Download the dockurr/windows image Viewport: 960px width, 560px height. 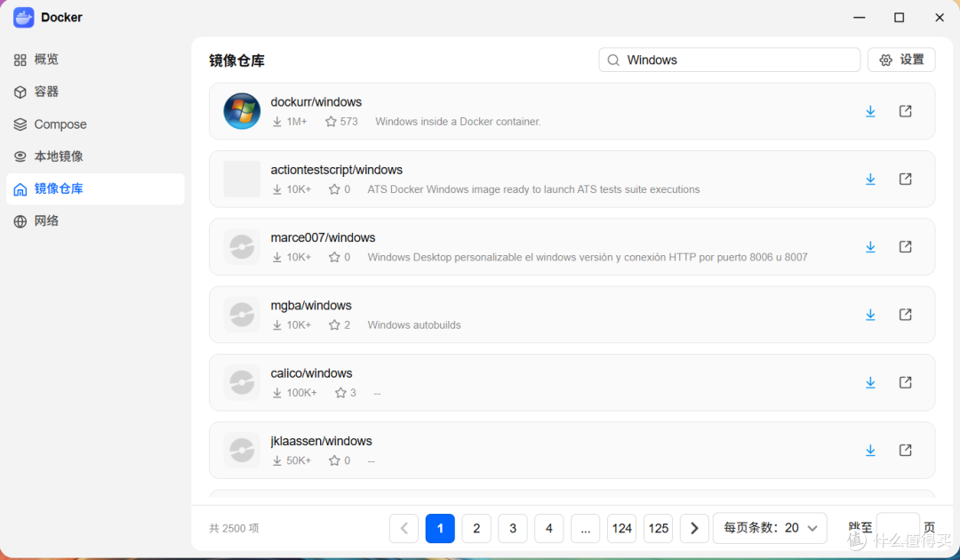[x=870, y=111]
